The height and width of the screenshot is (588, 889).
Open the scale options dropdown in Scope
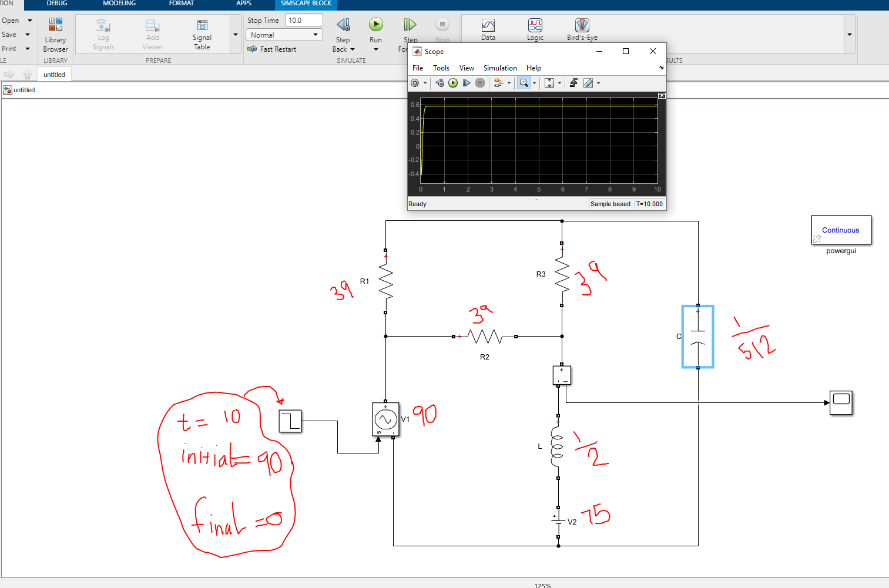click(x=559, y=83)
